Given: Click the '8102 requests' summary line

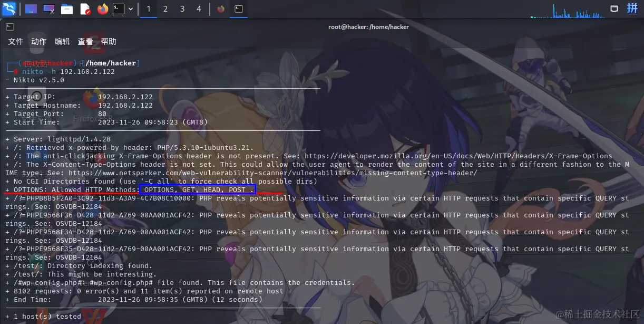Looking at the screenshot, I should point(144,291).
